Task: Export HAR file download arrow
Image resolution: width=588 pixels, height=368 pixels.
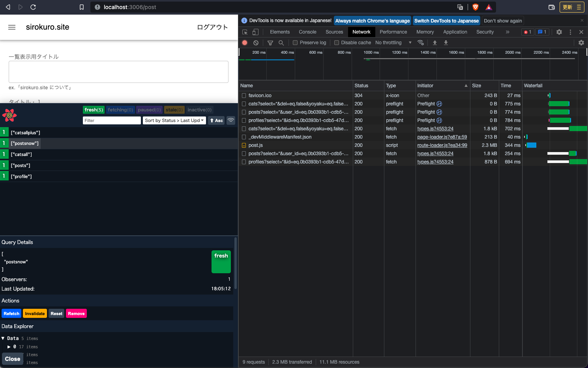Action: [446, 43]
